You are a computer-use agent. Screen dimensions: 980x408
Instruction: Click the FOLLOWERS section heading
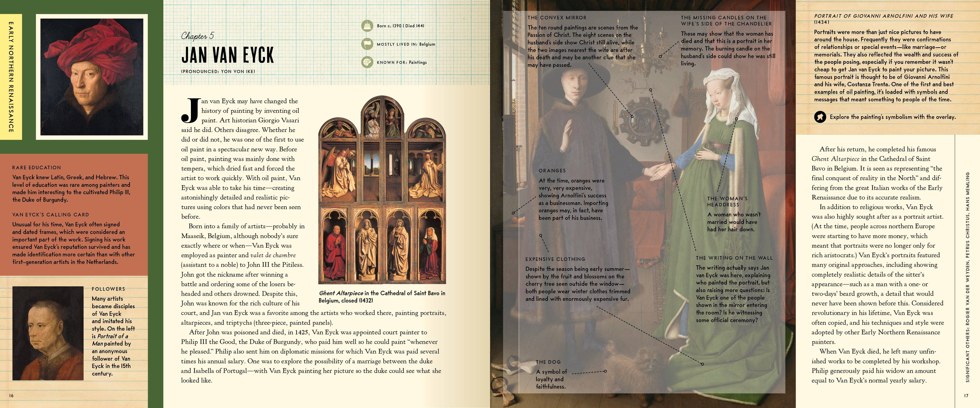click(x=108, y=289)
